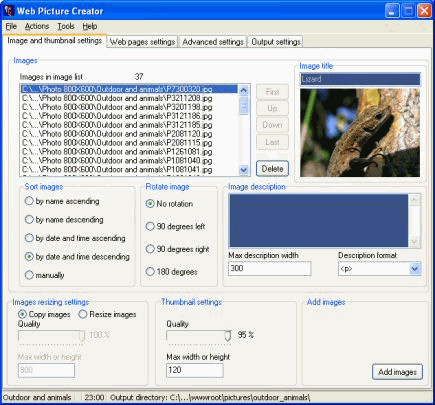The image size is (435, 405).
Task: Select list row P3211208.jpg
Action: coord(129,98)
